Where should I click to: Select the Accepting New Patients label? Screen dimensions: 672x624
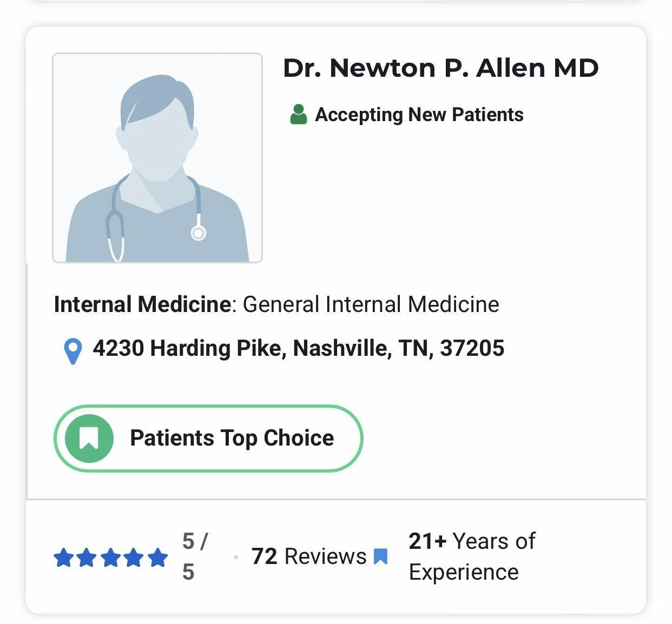coord(419,115)
